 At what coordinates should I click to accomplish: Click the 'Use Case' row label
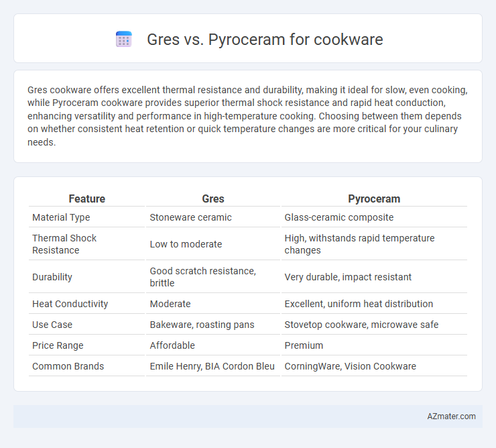[52, 325]
